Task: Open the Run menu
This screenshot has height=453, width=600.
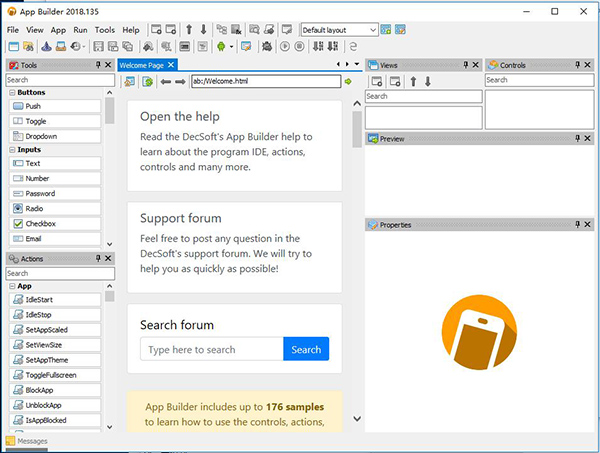Action: click(81, 30)
